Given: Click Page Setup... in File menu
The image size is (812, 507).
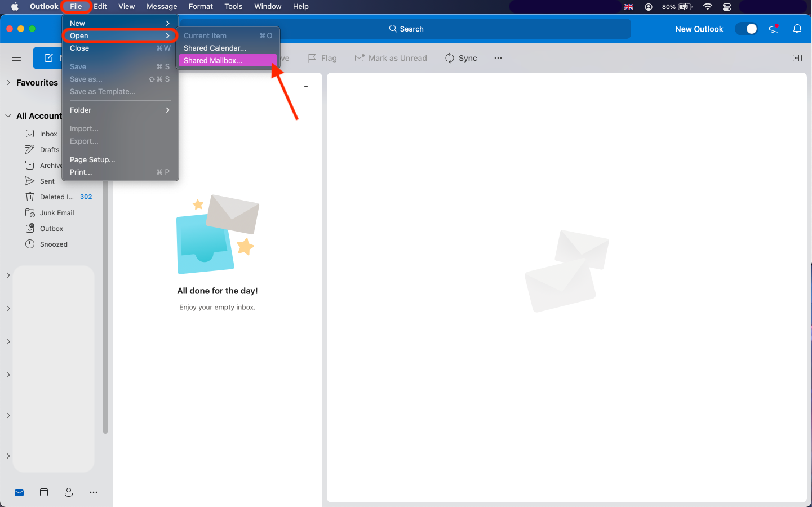Looking at the screenshot, I should pos(92,160).
